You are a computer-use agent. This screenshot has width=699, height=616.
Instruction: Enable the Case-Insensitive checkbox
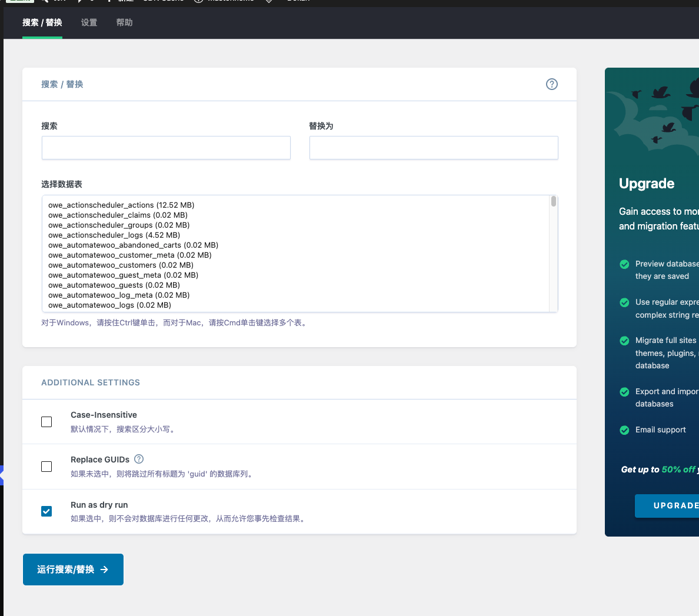[46, 422]
